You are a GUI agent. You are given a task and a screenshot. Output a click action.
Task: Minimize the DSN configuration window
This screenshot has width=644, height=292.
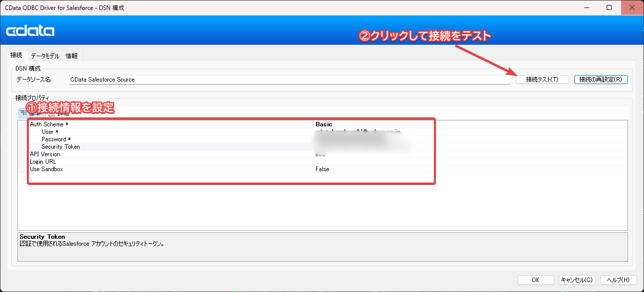click(587, 7)
